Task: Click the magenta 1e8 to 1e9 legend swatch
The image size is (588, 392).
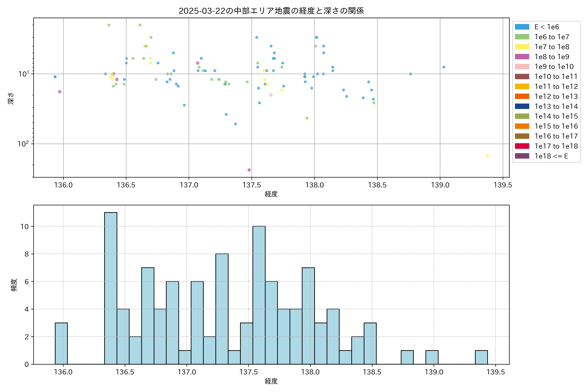Action: 522,57
